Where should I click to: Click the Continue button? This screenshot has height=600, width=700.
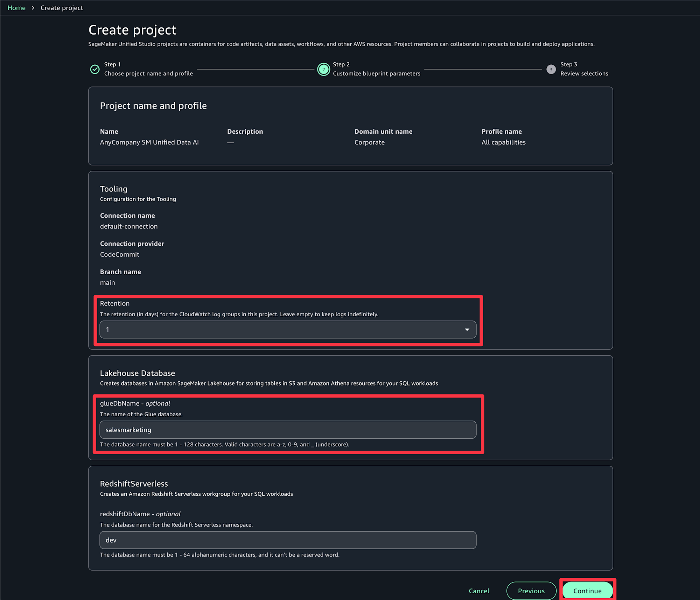pos(587,591)
